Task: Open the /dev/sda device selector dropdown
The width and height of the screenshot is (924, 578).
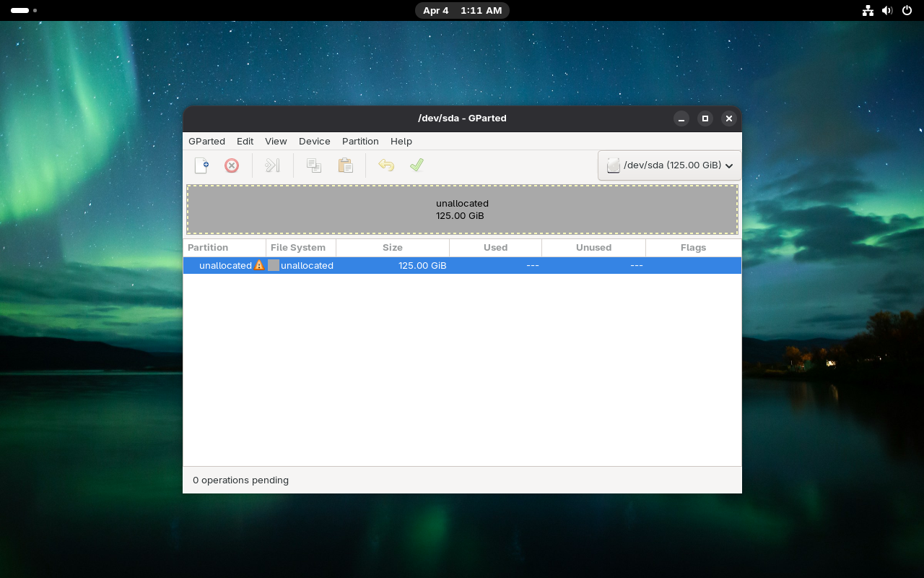Action: tap(669, 165)
